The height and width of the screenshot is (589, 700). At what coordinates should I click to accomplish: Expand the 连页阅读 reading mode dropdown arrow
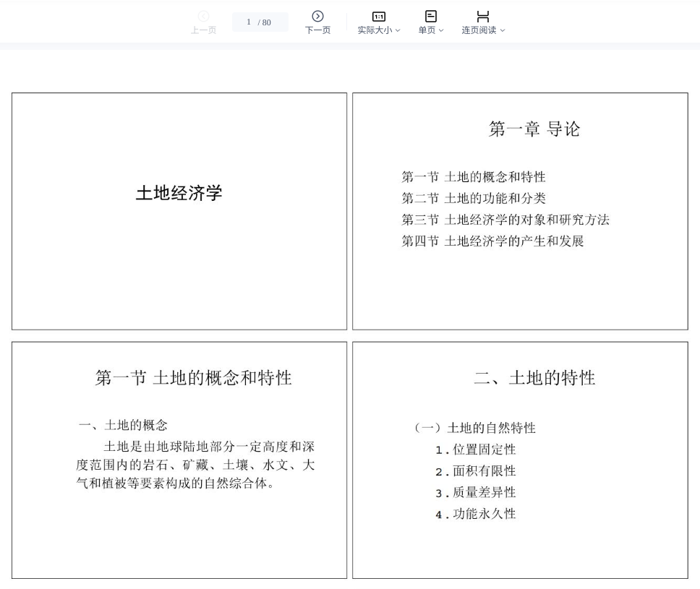click(x=503, y=31)
